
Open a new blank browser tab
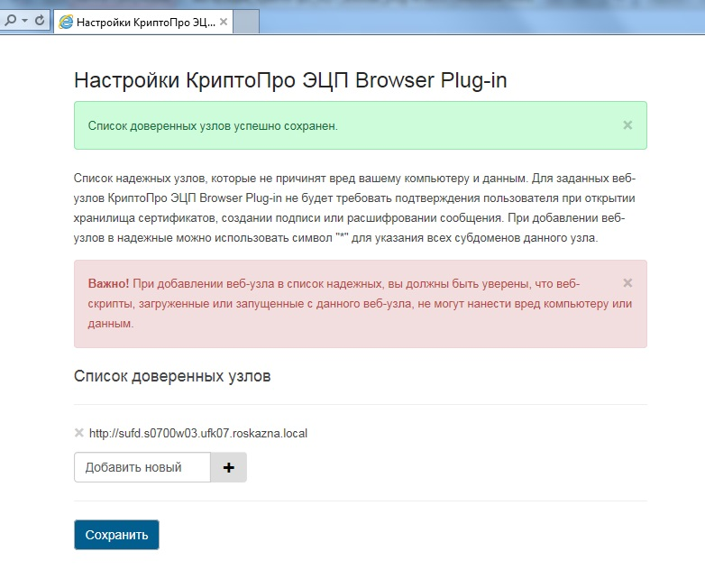[x=246, y=22]
